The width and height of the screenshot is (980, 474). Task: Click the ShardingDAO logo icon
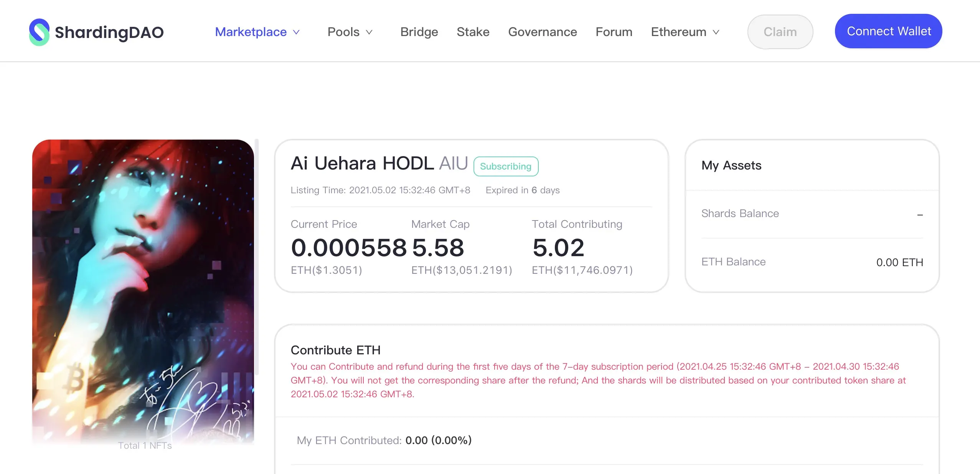pyautogui.click(x=39, y=32)
